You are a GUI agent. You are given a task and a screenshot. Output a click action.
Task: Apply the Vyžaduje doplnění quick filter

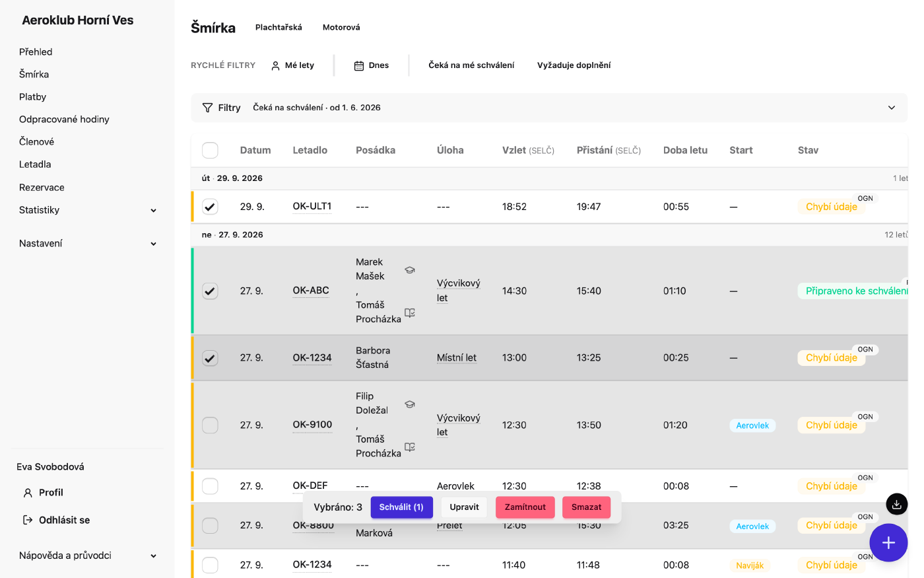pyautogui.click(x=574, y=65)
